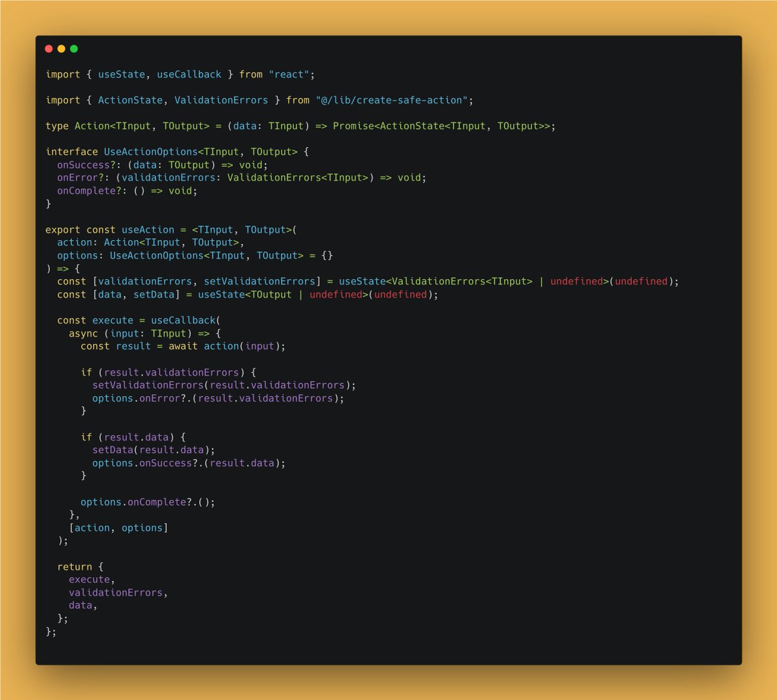Click "const execute = useCallback(" line
This screenshot has height=700, width=777.
click(x=139, y=321)
